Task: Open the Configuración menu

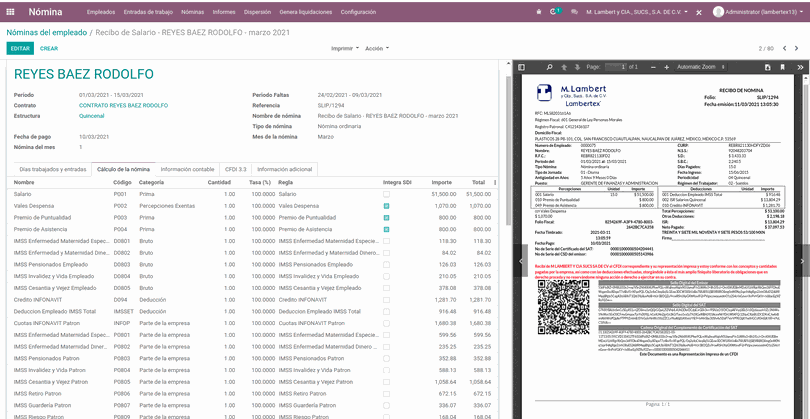Action: [358, 12]
